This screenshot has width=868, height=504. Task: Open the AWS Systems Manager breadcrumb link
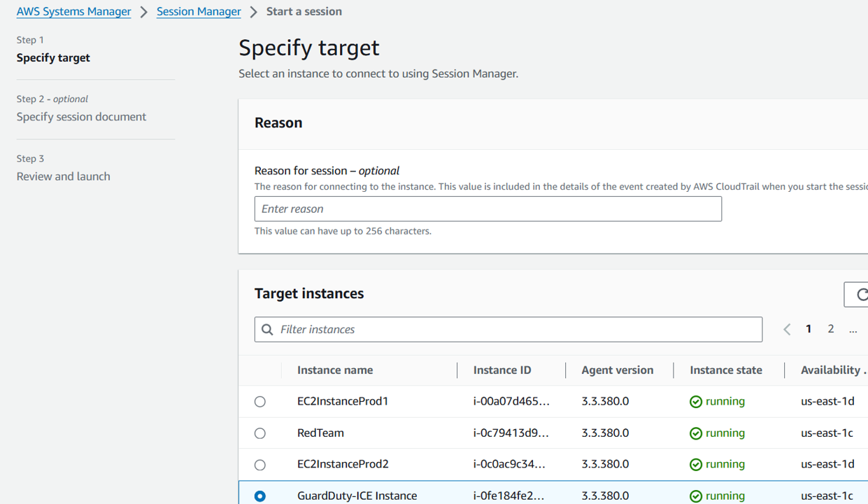[x=73, y=12]
